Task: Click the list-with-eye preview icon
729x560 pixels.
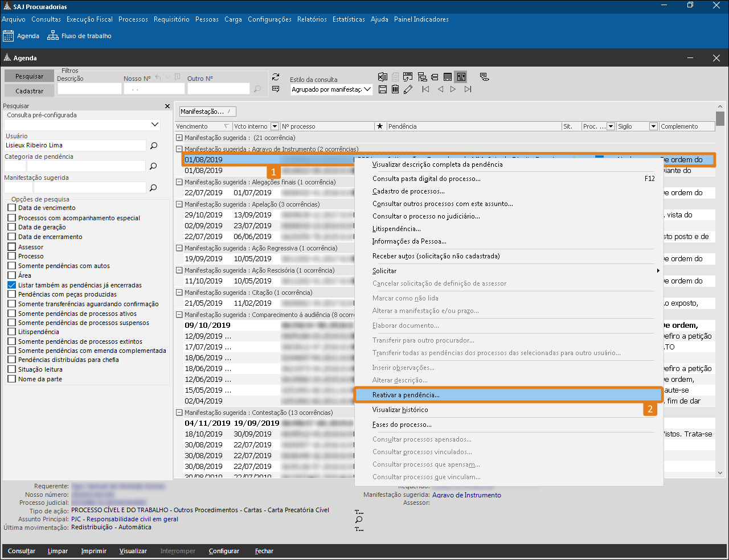Action: (x=485, y=77)
